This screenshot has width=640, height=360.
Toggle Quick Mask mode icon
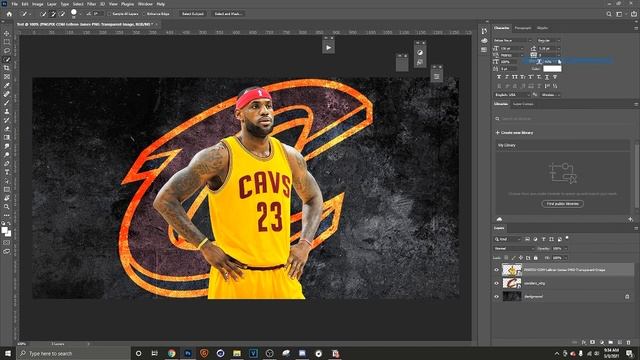pyautogui.click(x=7, y=243)
